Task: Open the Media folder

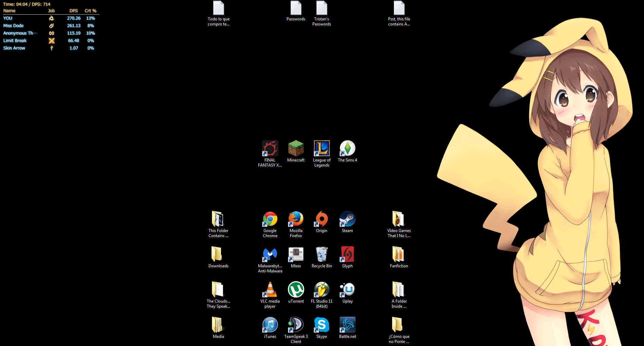Action: pyautogui.click(x=218, y=328)
